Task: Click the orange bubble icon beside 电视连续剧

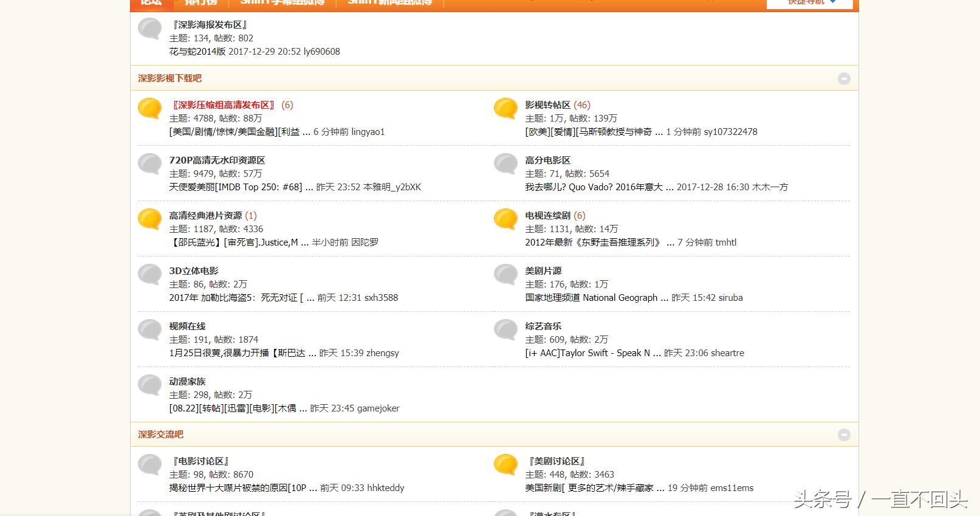Action: (505, 219)
